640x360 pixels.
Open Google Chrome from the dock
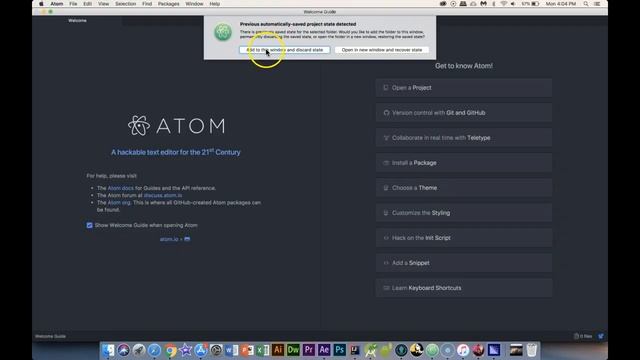pyautogui.click(x=170, y=350)
